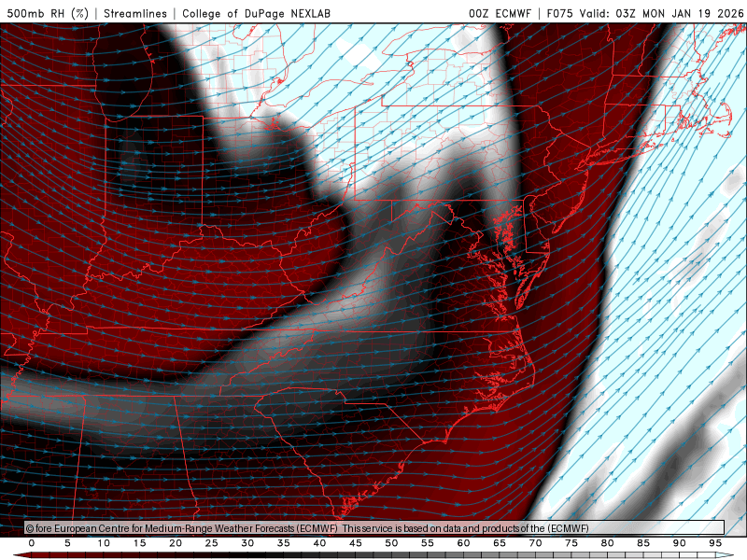Image resolution: width=747 pixels, height=560 pixels.
Task: Click the "500mb RH (%)" title text
Action: [x=48, y=13]
